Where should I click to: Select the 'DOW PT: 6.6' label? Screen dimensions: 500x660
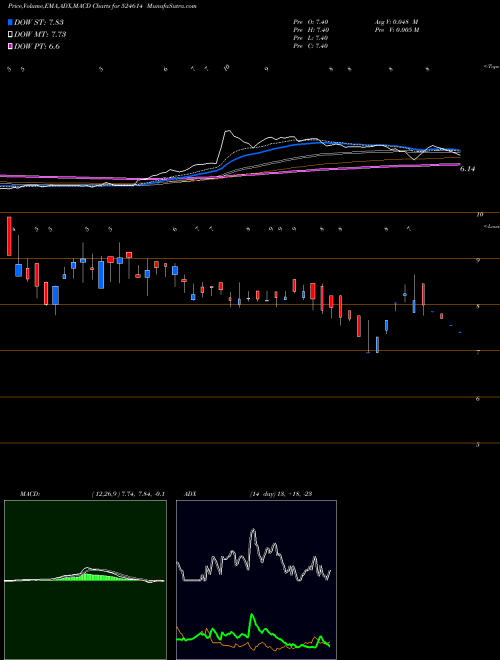point(37,46)
